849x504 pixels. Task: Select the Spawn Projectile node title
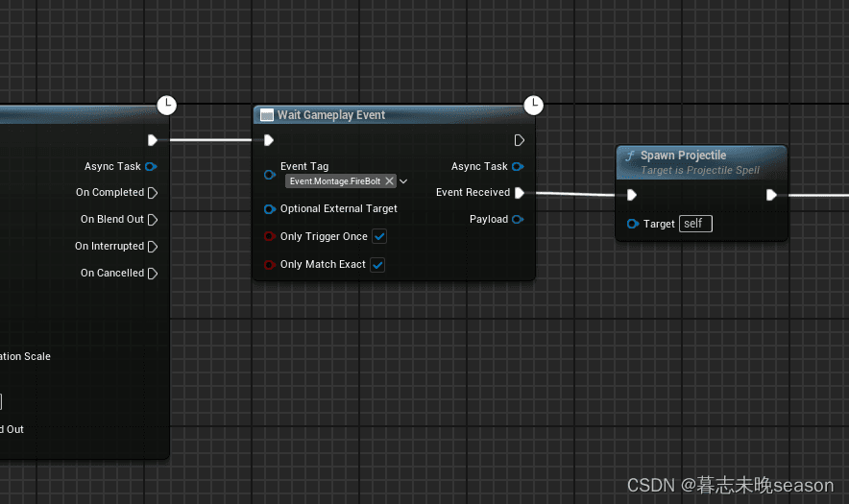tap(683, 156)
